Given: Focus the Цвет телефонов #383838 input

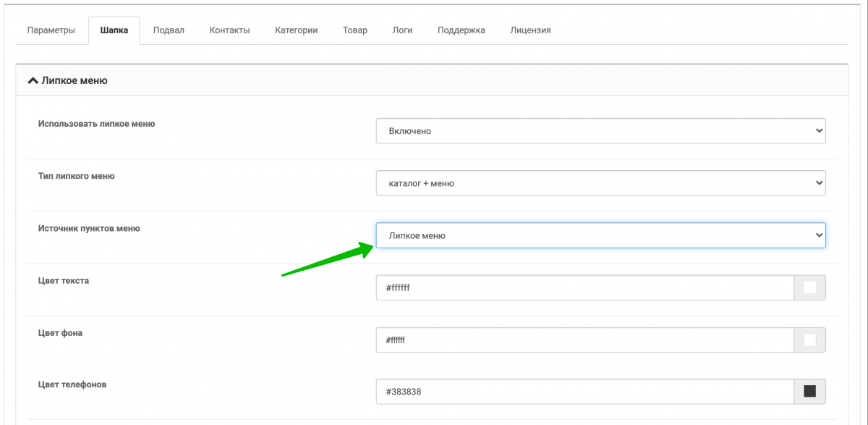Looking at the screenshot, I should (x=585, y=392).
